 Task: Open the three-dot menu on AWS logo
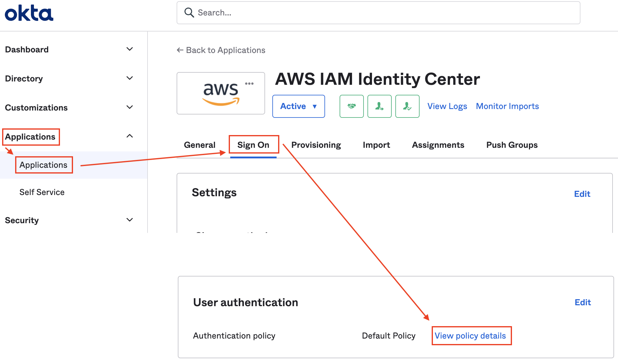pyautogui.click(x=249, y=84)
